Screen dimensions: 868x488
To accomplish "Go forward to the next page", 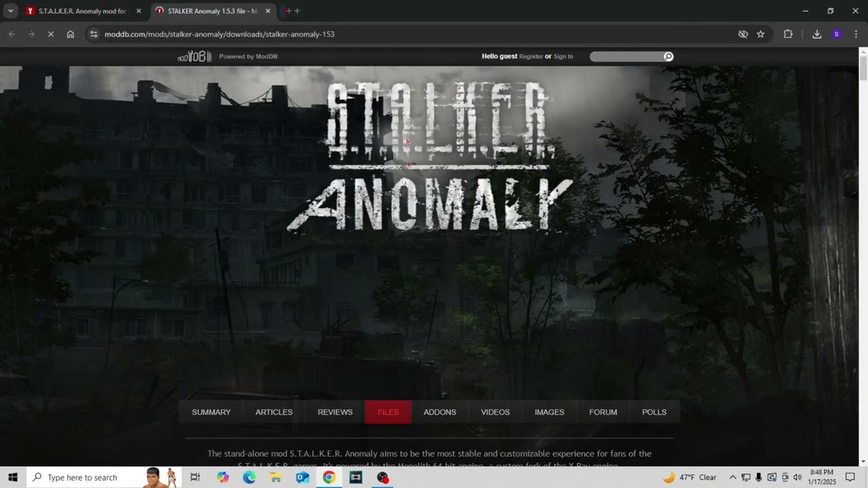I will [x=31, y=34].
